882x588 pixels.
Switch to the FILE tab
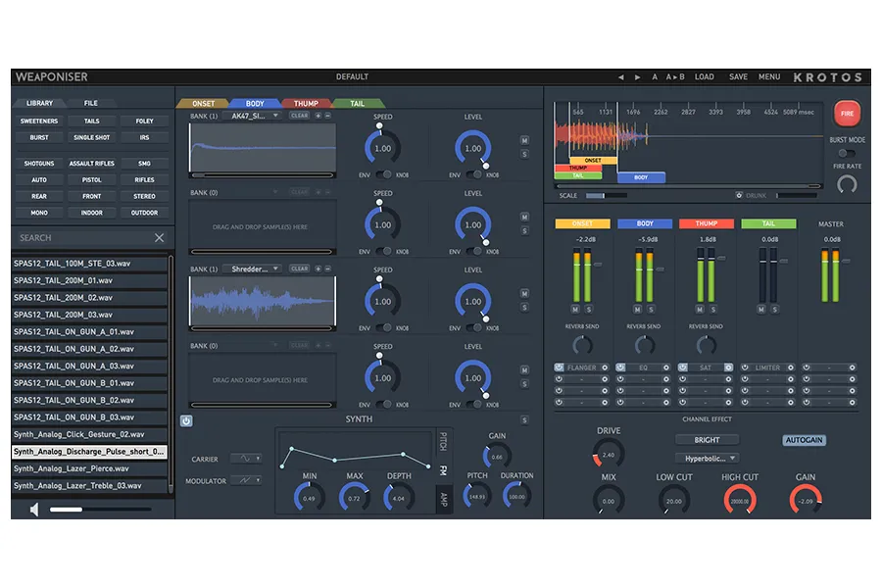[x=90, y=103]
